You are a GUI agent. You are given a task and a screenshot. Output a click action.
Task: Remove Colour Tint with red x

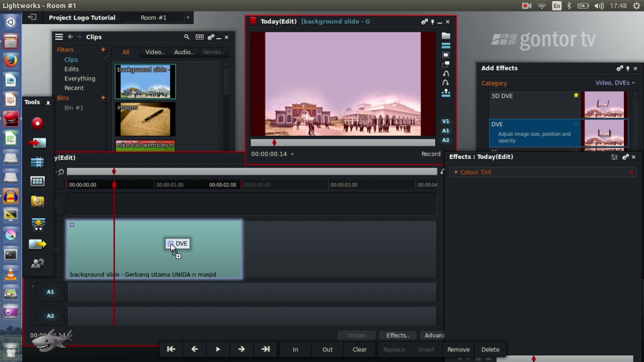click(631, 172)
